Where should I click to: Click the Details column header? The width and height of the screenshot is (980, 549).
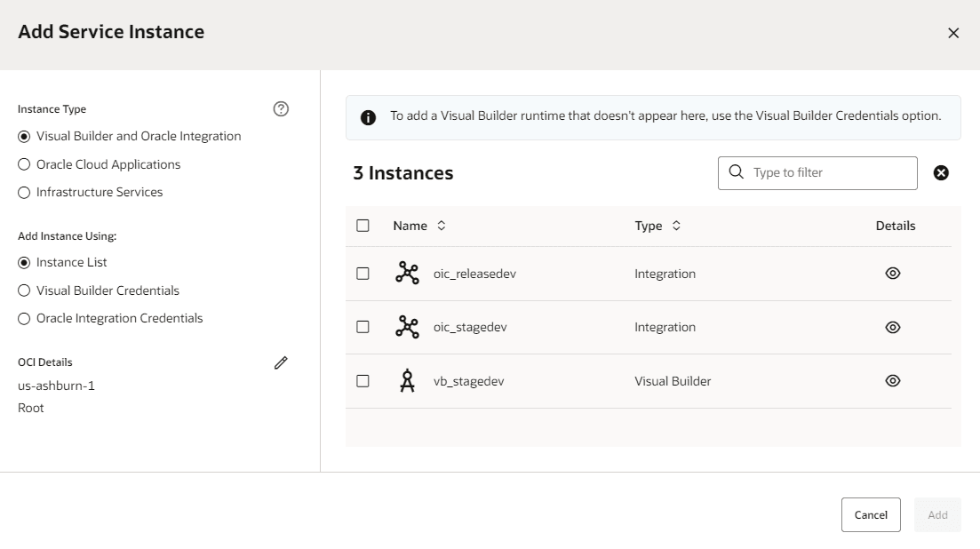tap(895, 226)
